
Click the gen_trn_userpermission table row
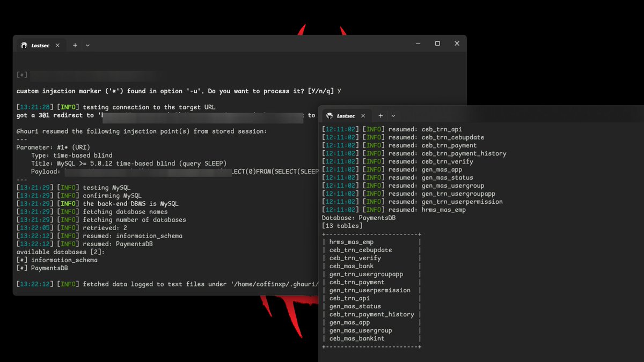tap(371, 290)
